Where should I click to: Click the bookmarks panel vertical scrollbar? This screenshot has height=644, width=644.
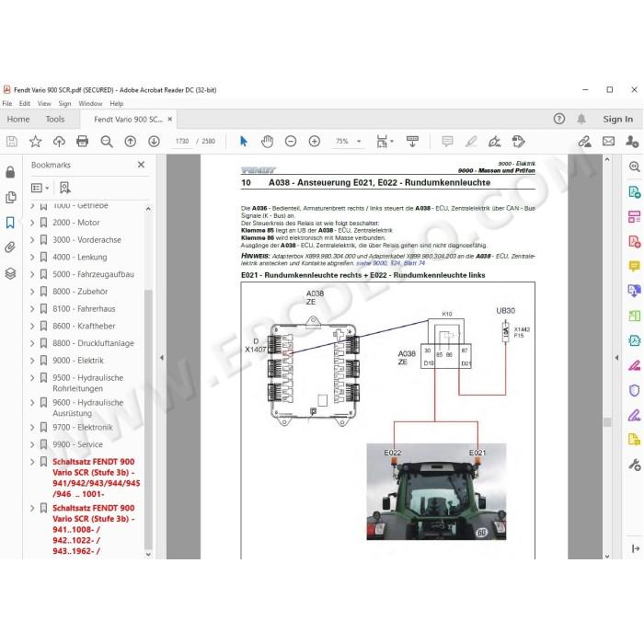click(x=148, y=419)
